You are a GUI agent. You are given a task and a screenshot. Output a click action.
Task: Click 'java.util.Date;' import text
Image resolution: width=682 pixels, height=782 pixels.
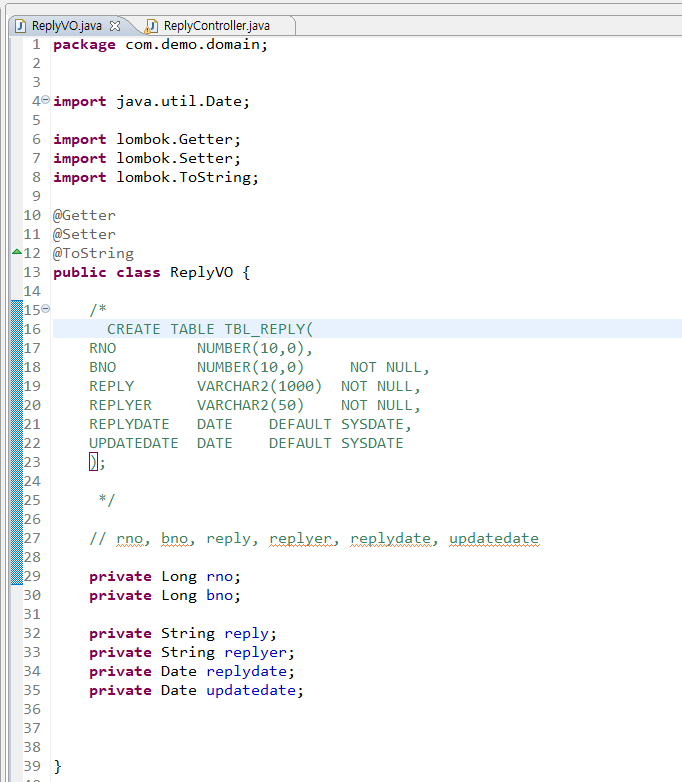tap(183, 102)
